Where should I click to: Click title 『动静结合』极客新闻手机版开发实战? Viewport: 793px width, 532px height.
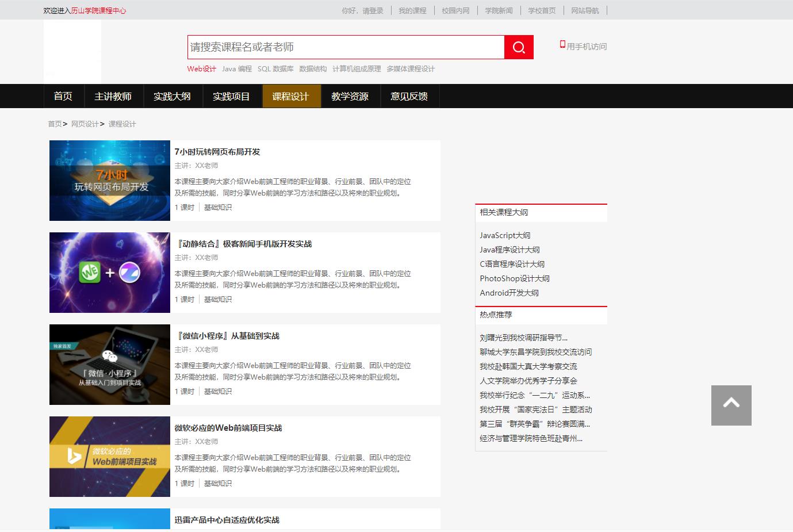pyautogui.click(x=243, y=244)
